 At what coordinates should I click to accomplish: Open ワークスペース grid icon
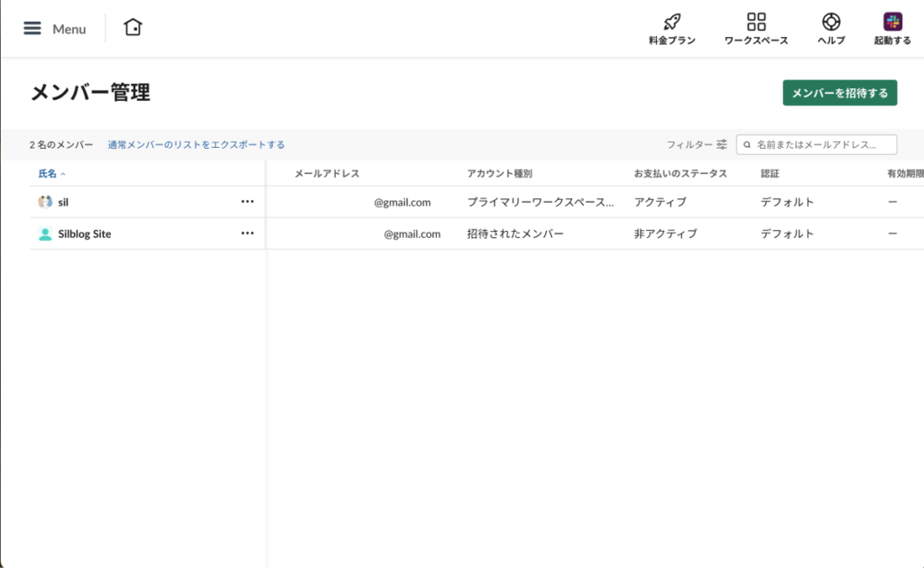coord(756,22)
